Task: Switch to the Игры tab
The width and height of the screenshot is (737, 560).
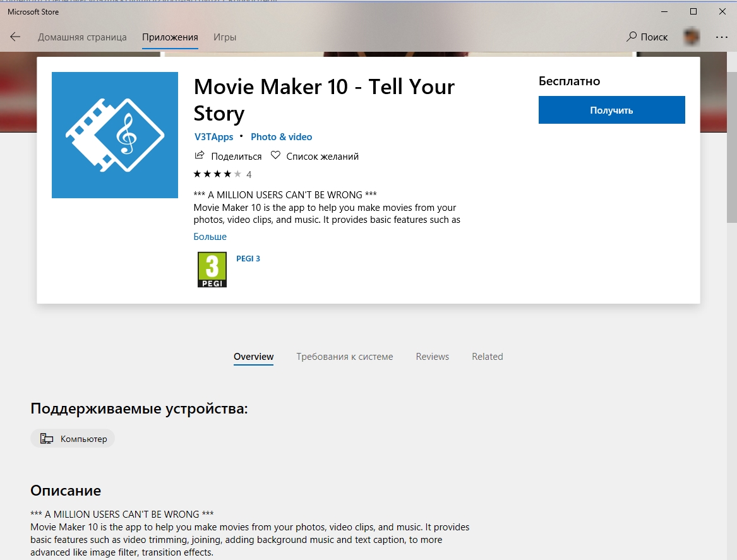Action: pos(225,37)
